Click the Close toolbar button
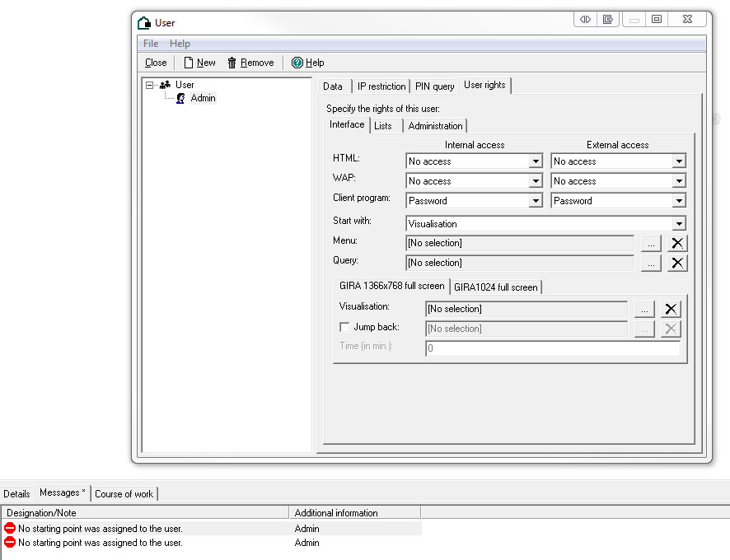Image resolution: width=730 pixels, height=560 pixels. click(156, 63)
